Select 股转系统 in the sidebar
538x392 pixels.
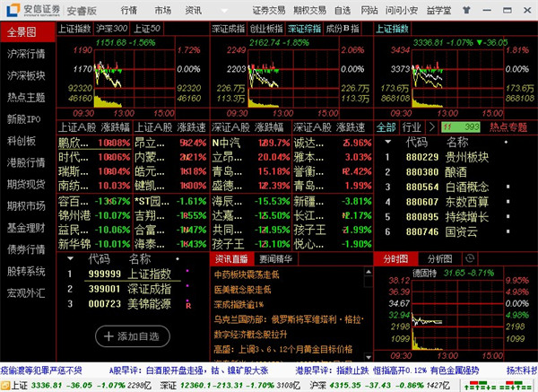tap(26, 272)
